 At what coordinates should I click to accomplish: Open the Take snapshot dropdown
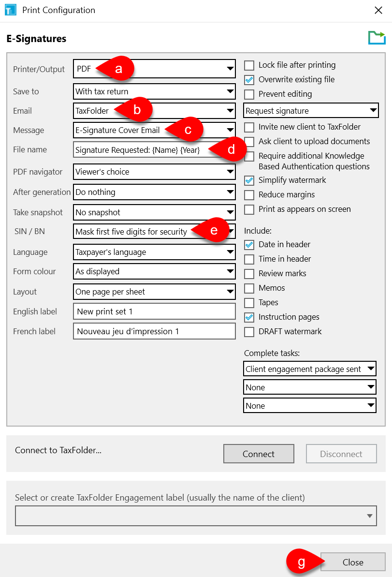pyautogui.click(x=155, y=212)
